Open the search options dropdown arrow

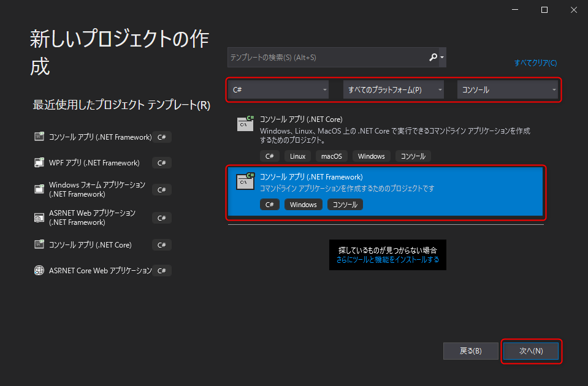point(442,58)
